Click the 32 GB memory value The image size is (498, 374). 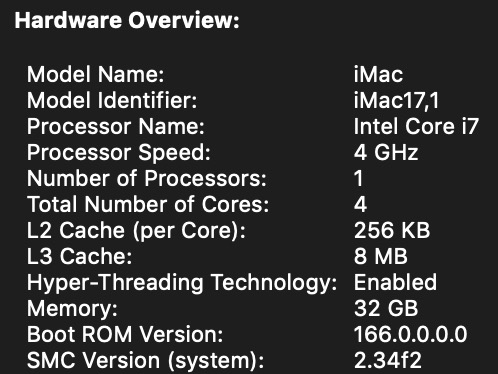tap(386, 308)
